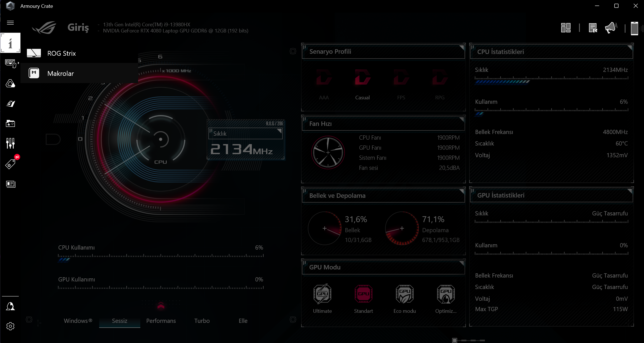
Task: Open the equalizer-style system sliders sidebar icon
Action: pos(10,143)
